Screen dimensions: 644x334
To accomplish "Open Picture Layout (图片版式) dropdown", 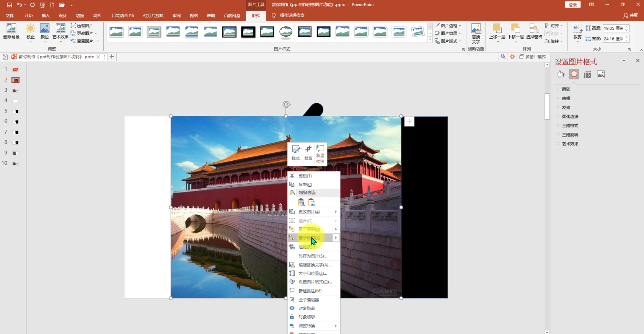I will 448,41.
